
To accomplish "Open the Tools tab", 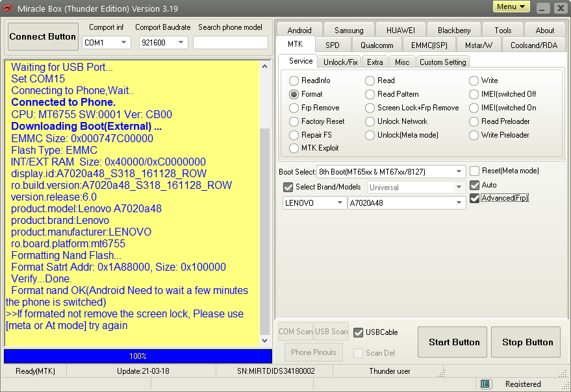I will pyautogui.click(x=503, y=31).
